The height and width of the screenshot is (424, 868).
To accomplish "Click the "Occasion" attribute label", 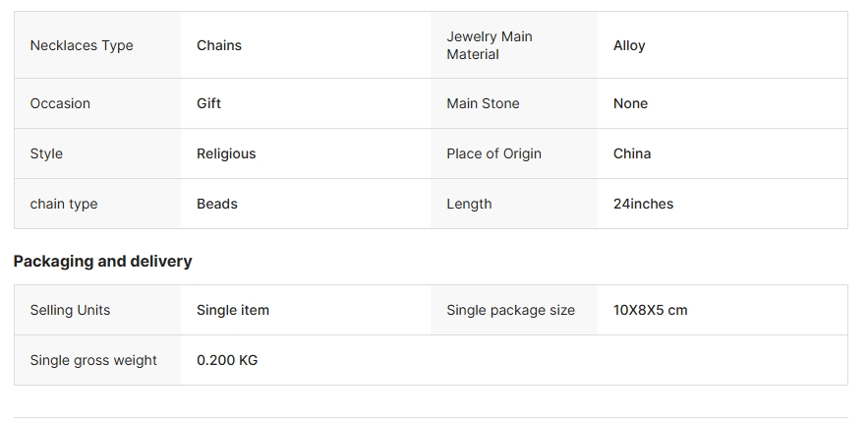I will click(x=60, y=103).
